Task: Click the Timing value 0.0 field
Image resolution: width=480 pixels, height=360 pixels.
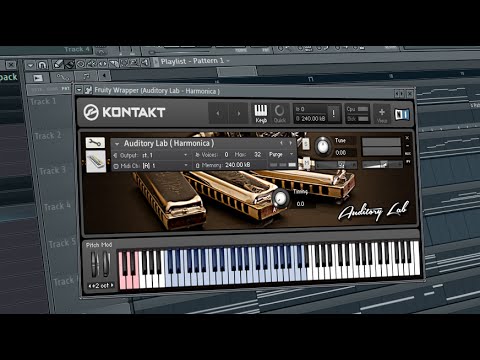Action: pos(300,204)
